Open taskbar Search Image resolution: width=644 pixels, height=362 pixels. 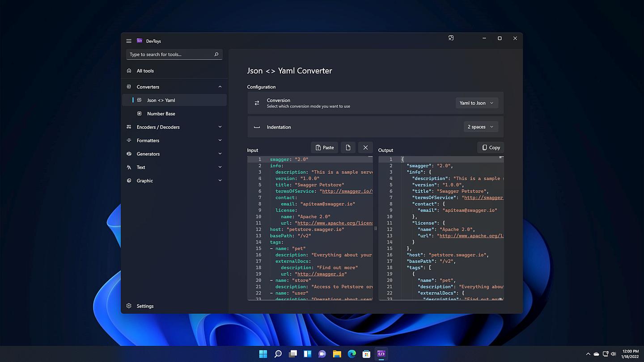click(278, 354)
